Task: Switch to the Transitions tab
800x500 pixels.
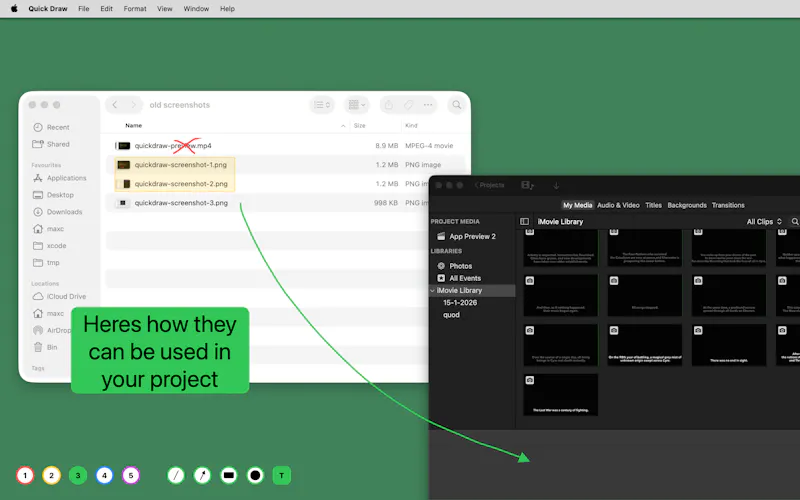Action: point(728,205)
